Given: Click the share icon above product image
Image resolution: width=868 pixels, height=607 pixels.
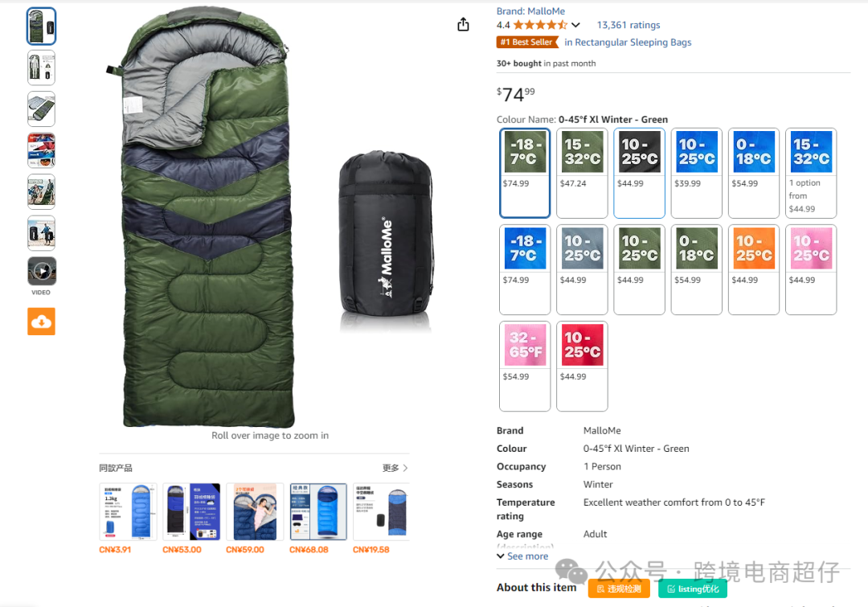Looking at the screenshot, I should click(464, 24).
